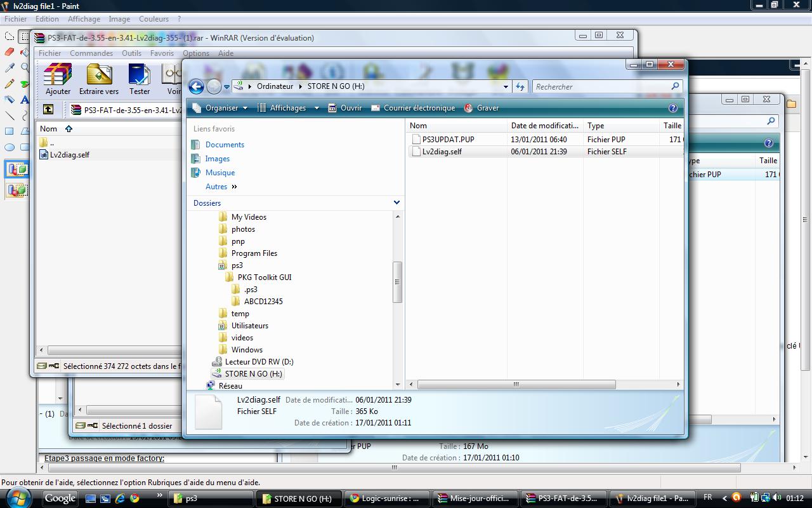Select Lecteur DVD RW (D:) drive

pos(259,362)
